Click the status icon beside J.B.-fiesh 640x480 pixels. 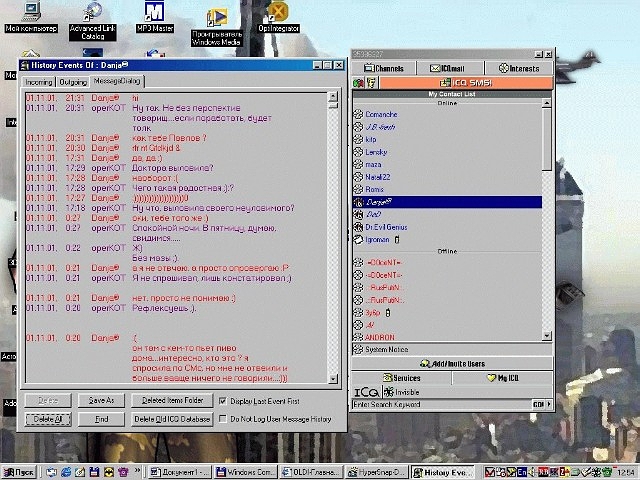(358, 127)
